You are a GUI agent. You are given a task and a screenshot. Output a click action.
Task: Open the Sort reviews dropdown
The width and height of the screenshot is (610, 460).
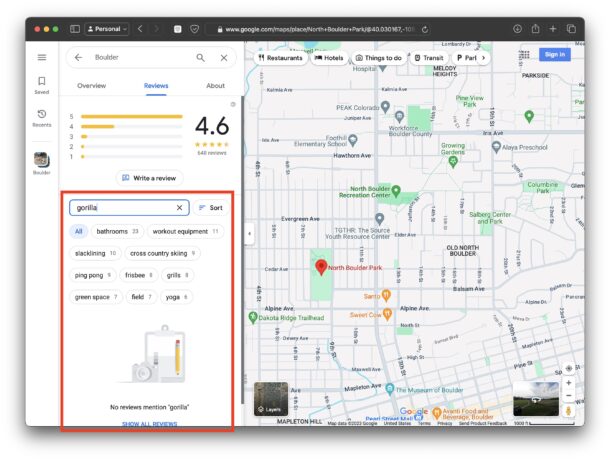[211, 208]
